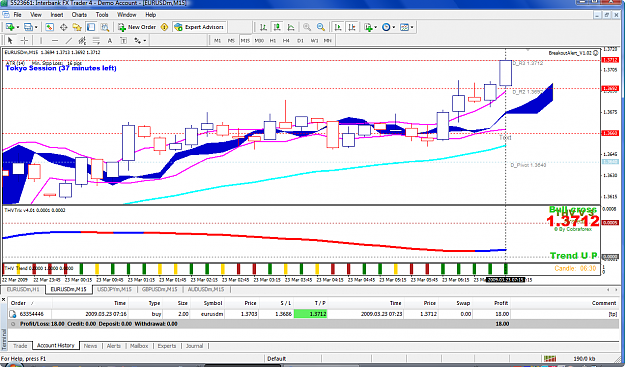
Task: Switch chart to bar chart mode
Action: pos(263,27)
